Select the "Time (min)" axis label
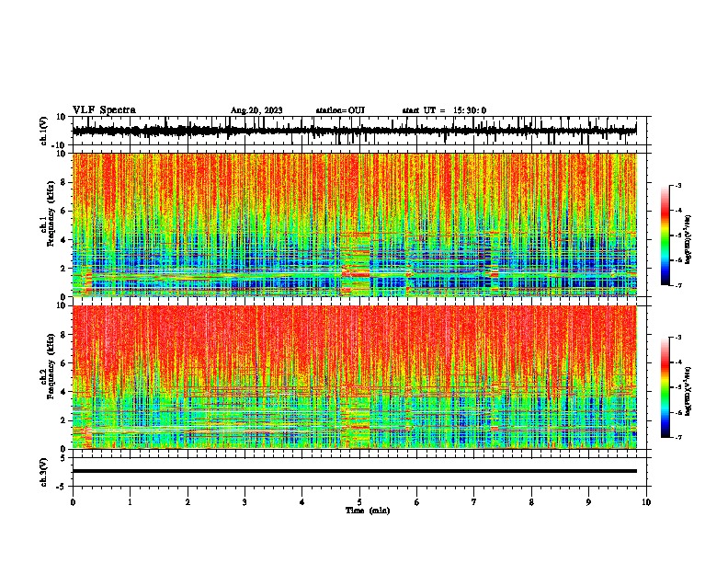The width and height of the screenshot is (728, 563). 368,511
